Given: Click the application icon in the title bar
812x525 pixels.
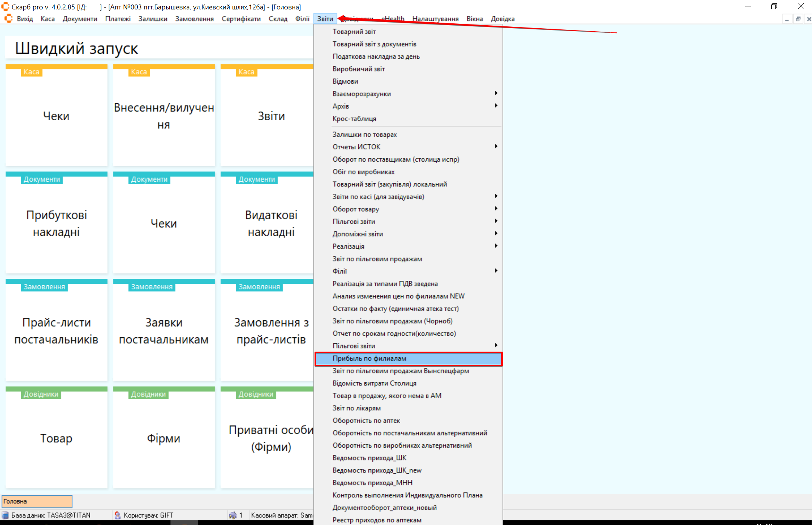Looking at the screenshot, I should pyautogui.click(x=5, y=7).
